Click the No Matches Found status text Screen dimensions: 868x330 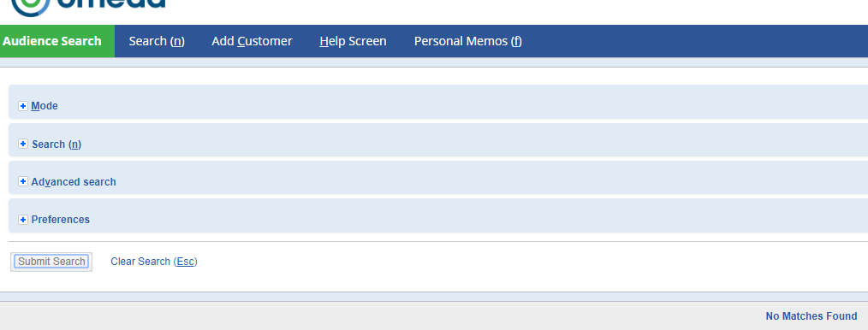[811, 316]
